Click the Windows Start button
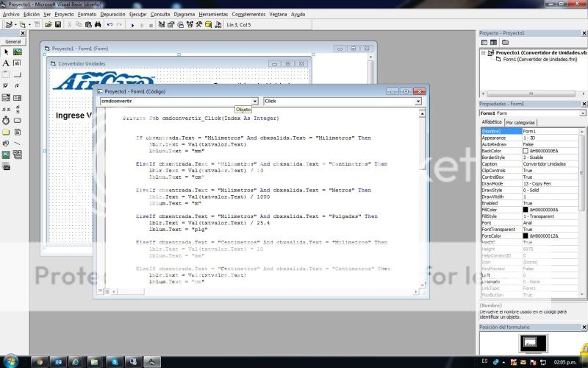This screenshot has width=588, height=368. [10, 361]
